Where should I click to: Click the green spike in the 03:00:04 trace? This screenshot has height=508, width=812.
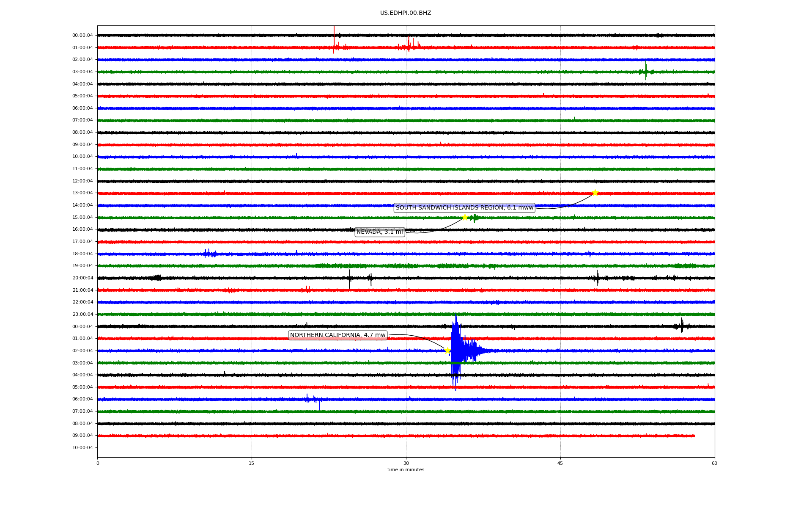(x=646, y=71)
